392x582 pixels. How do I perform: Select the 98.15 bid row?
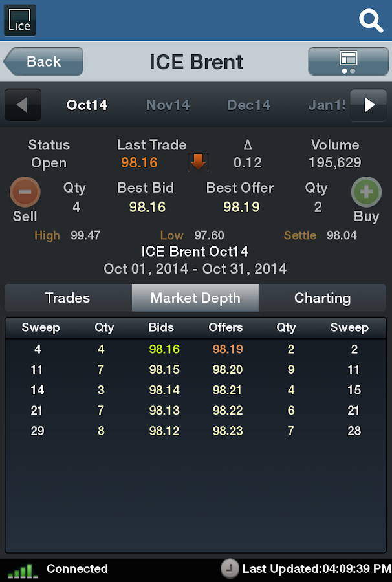[x=164, y=370]
